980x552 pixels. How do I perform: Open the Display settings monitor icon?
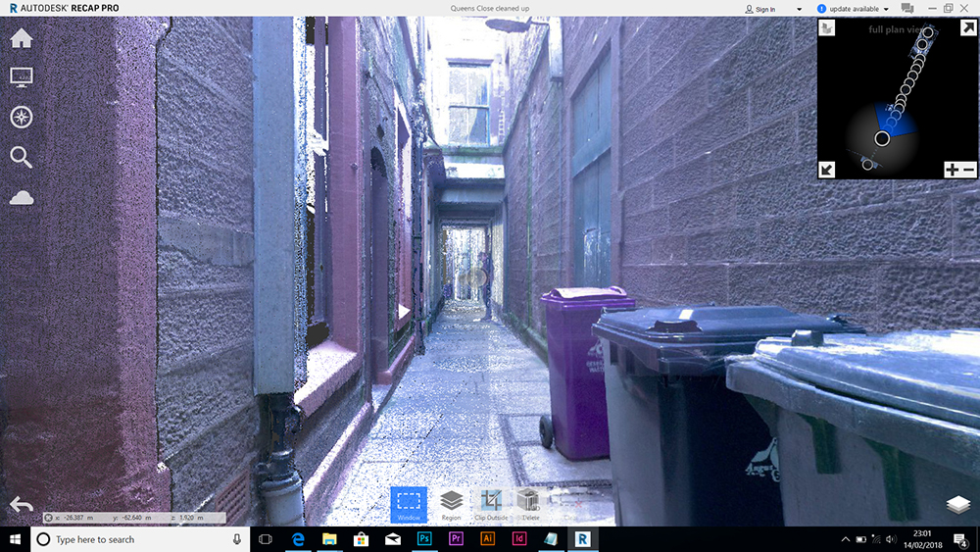pyautogui.click(x=21, y=76)
